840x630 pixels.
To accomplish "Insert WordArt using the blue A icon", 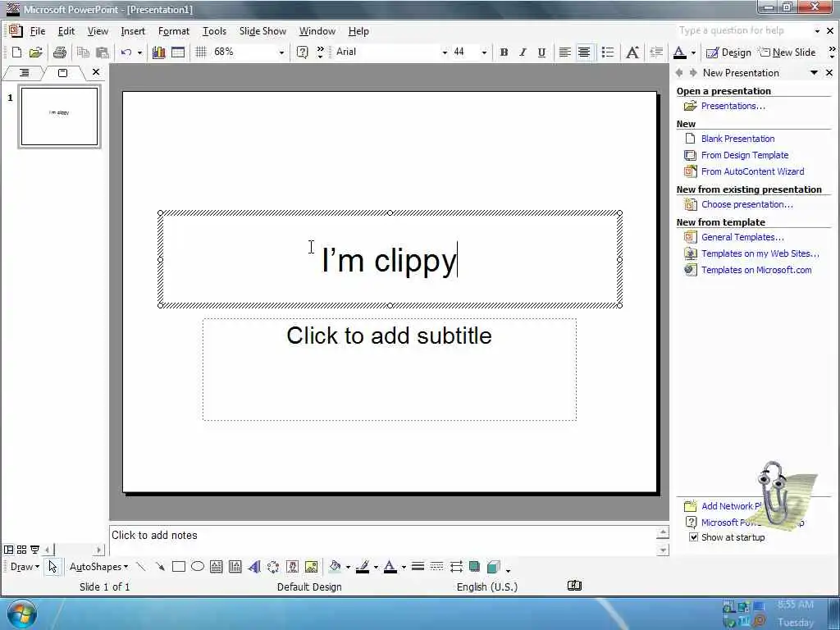I will 254,567.
